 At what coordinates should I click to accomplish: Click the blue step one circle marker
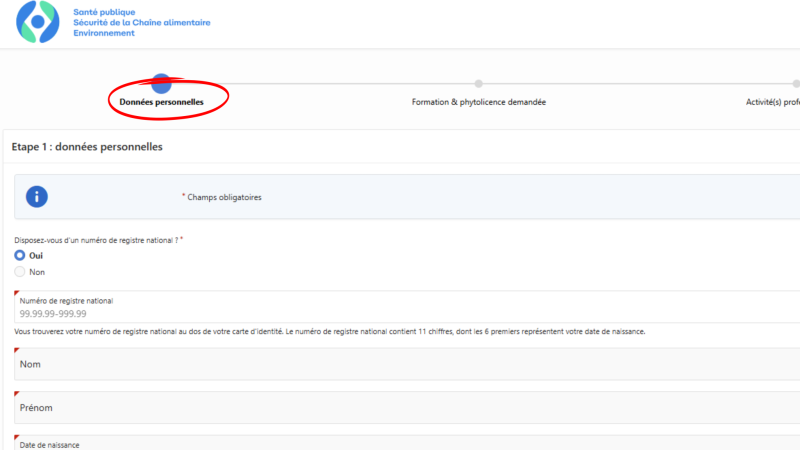tap(161, 84)
